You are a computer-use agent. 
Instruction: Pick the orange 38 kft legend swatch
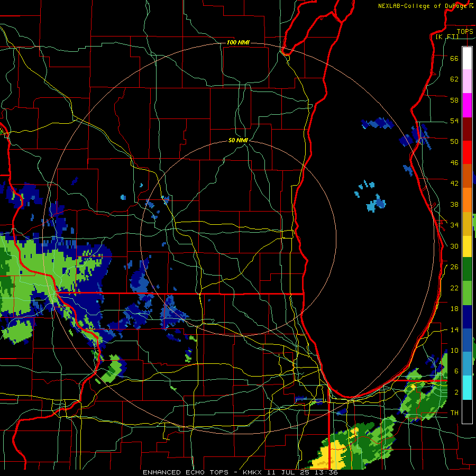click(x=467, y=200)
